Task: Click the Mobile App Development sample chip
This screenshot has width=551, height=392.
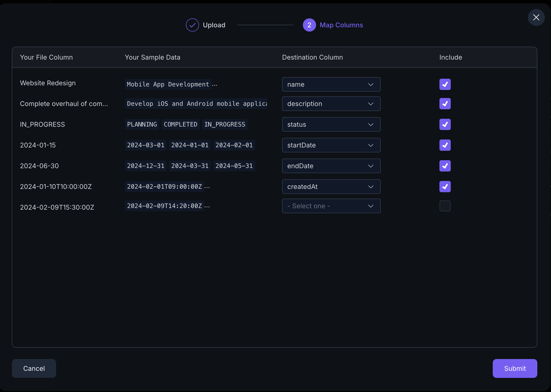Action: pyautogui.click(x=168, y=84)
